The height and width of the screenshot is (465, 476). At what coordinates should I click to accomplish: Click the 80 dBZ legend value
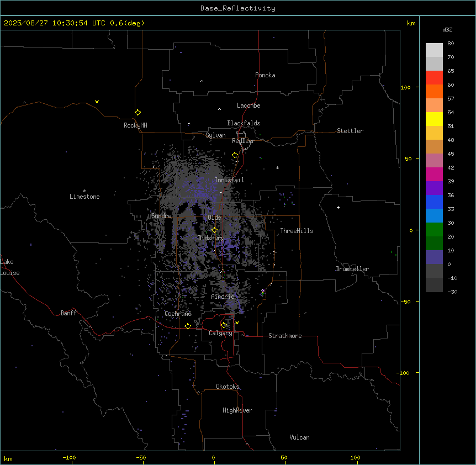pyautogui.click(x=451, y=44)
